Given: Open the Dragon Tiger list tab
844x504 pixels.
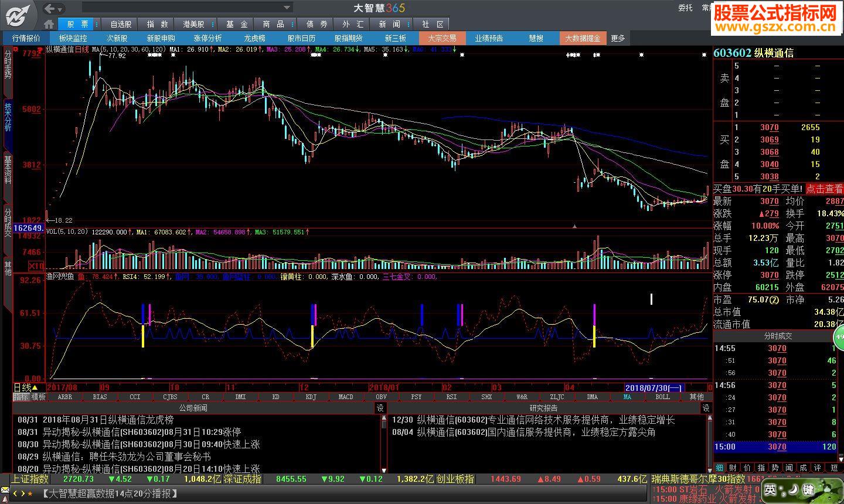Looking at the screenshot, I should click(254, 38).
